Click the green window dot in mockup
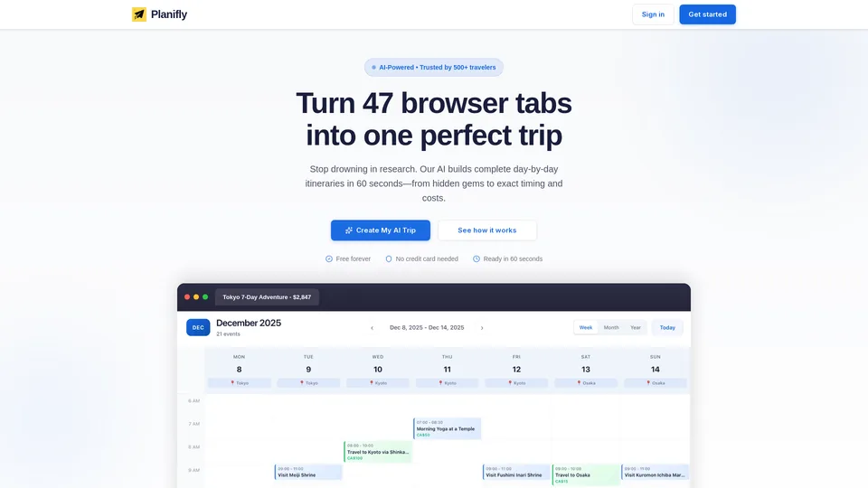Screen dimensions: 868x488 coord(205,297)
